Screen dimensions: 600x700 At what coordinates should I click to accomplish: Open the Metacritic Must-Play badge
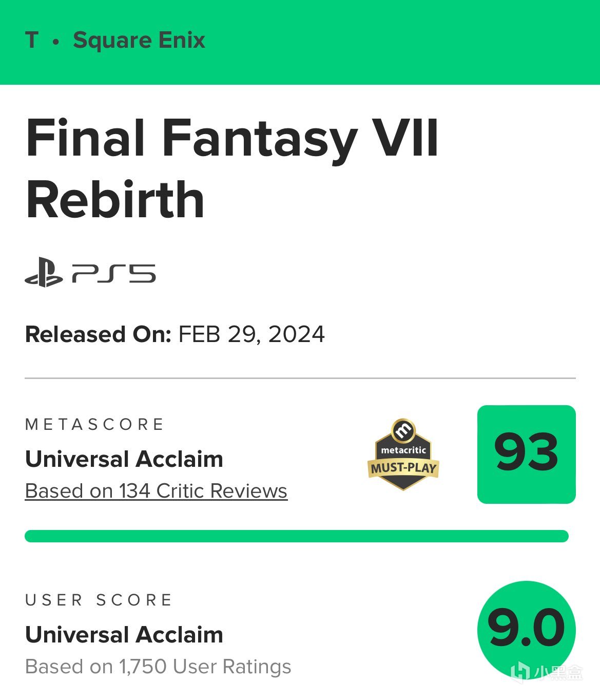403,455
